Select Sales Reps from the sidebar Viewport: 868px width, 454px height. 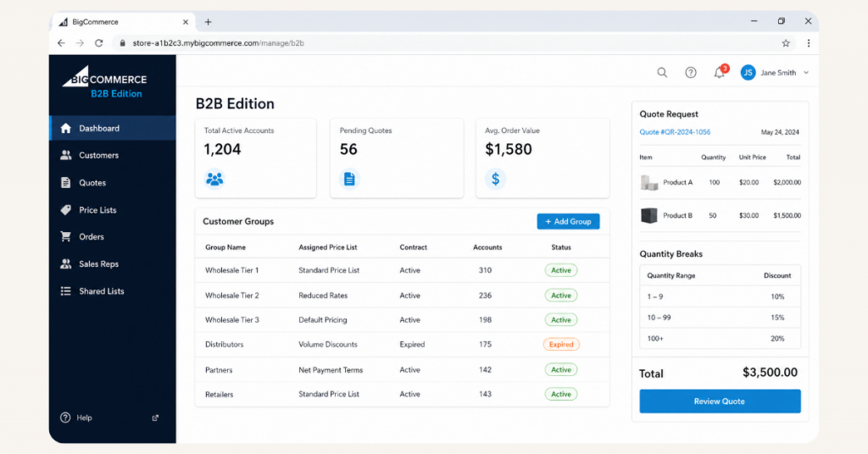[x=98, y=264]
